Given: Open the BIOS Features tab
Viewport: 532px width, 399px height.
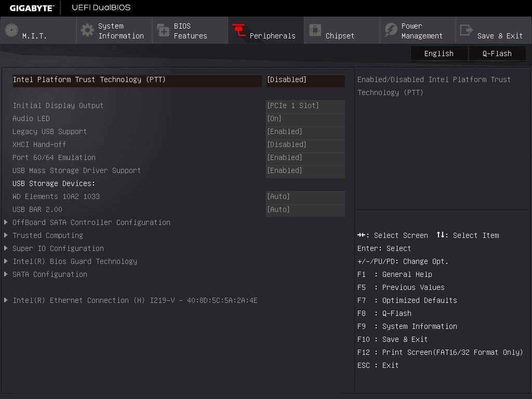Looking at the screenshot, I should (190, 31).
